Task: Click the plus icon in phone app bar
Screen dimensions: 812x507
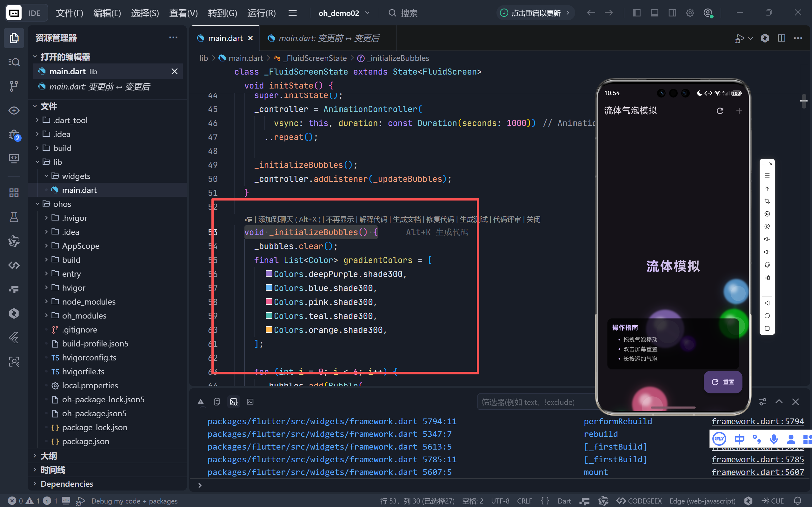Action: (739, 111)
